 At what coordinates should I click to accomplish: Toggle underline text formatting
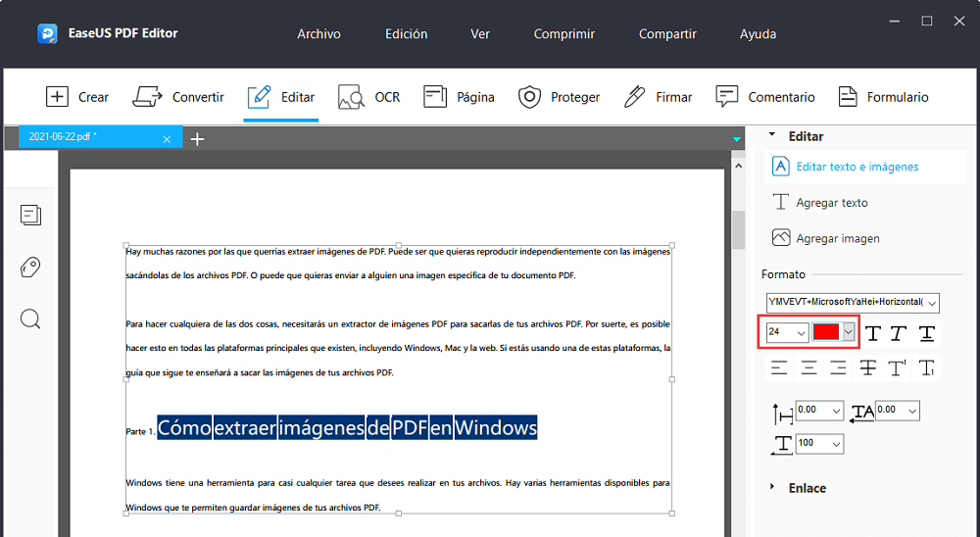tap(927, 333)
